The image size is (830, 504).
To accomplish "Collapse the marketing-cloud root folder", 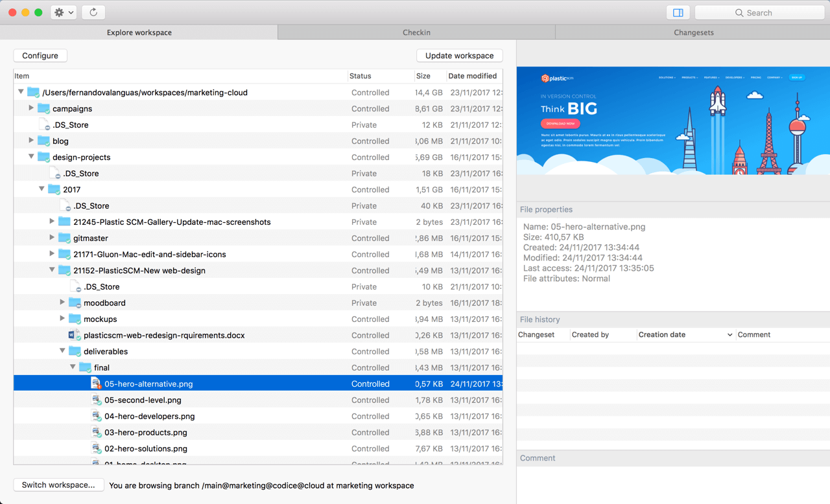I will pos(21,92).
